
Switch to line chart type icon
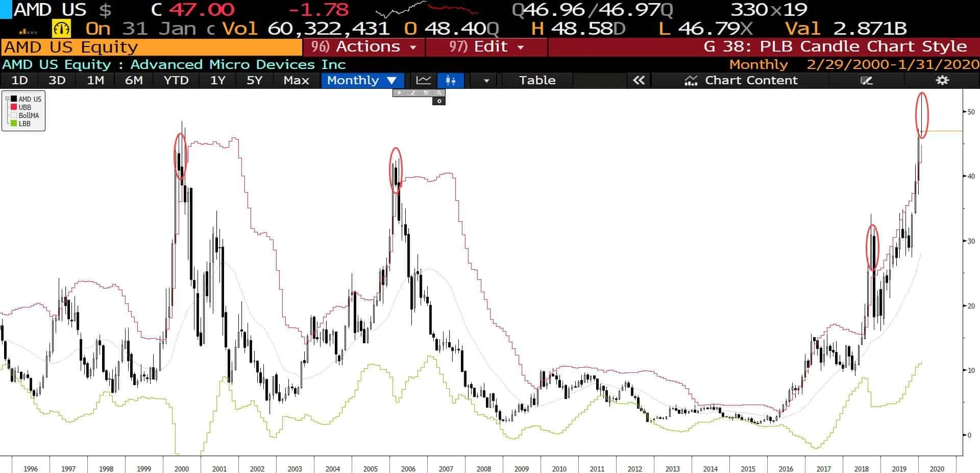click(x=424, y=80)
